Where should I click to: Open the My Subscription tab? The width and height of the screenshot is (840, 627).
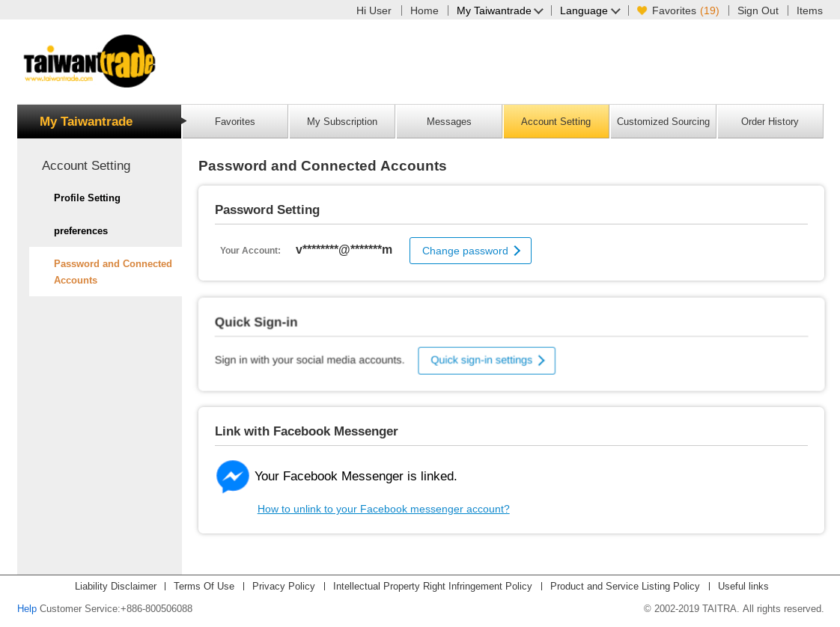(342, 121)
